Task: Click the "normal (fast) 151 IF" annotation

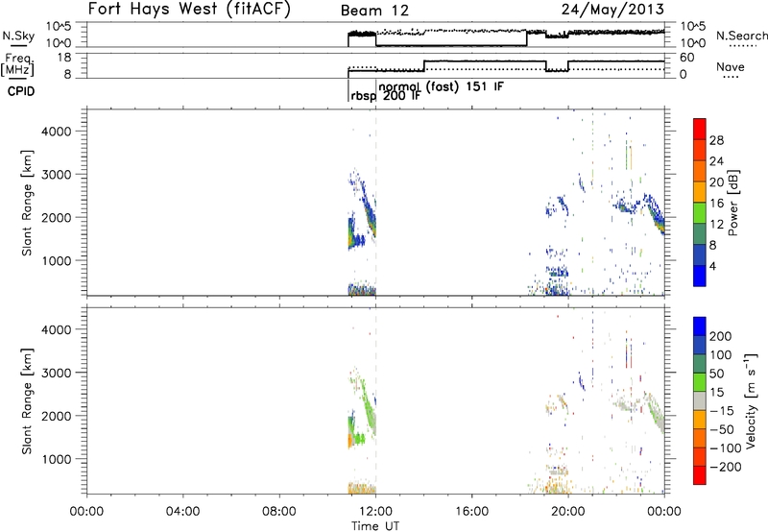Action: point(441,86)
